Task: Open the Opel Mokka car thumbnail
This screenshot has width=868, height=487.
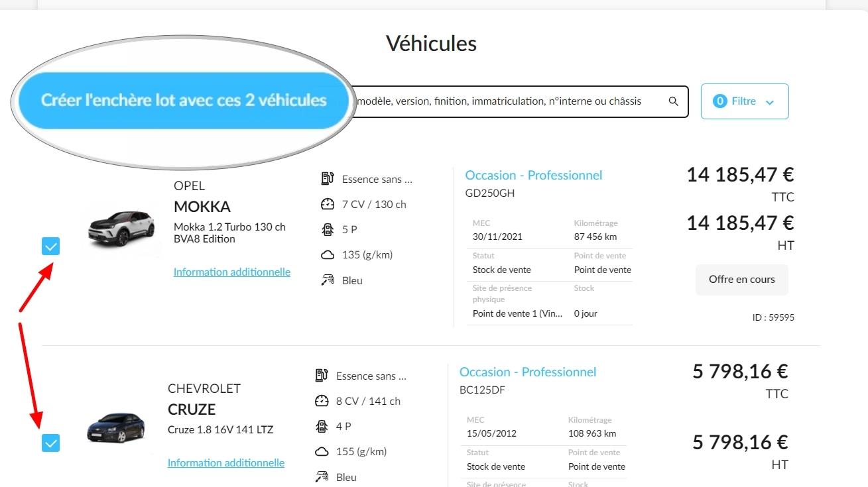Action: point(121,229)
